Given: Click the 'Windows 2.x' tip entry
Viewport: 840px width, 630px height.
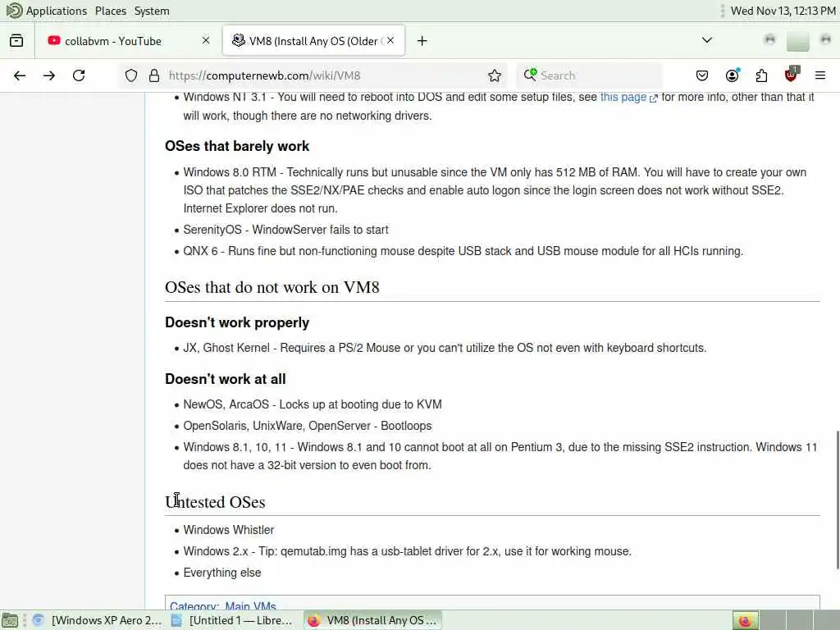Looking at the screenshot, I should coord(407,551).
